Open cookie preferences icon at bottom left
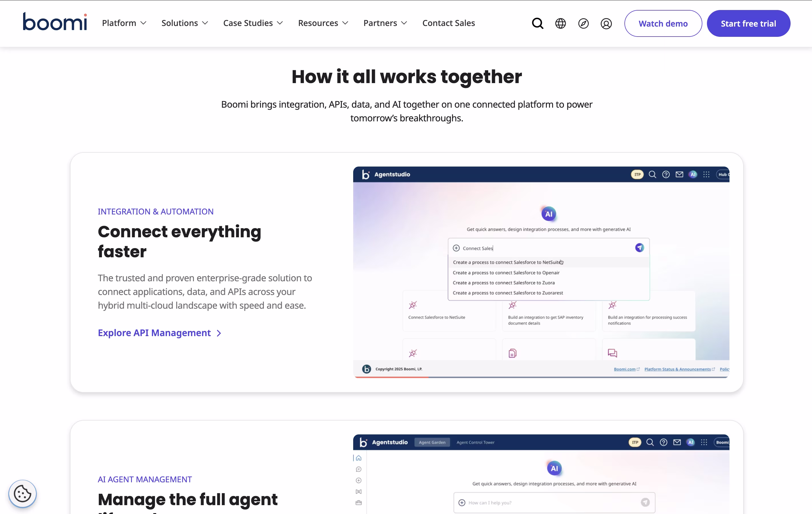Screen dimensions: 812x514 pos(22,494)
